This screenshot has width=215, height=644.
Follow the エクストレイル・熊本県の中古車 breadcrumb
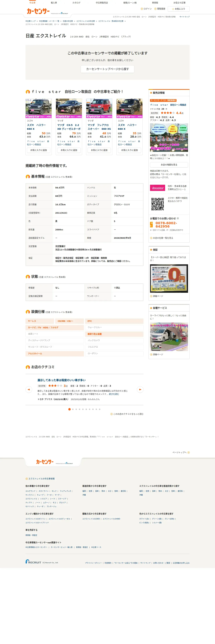pos(111,21)
